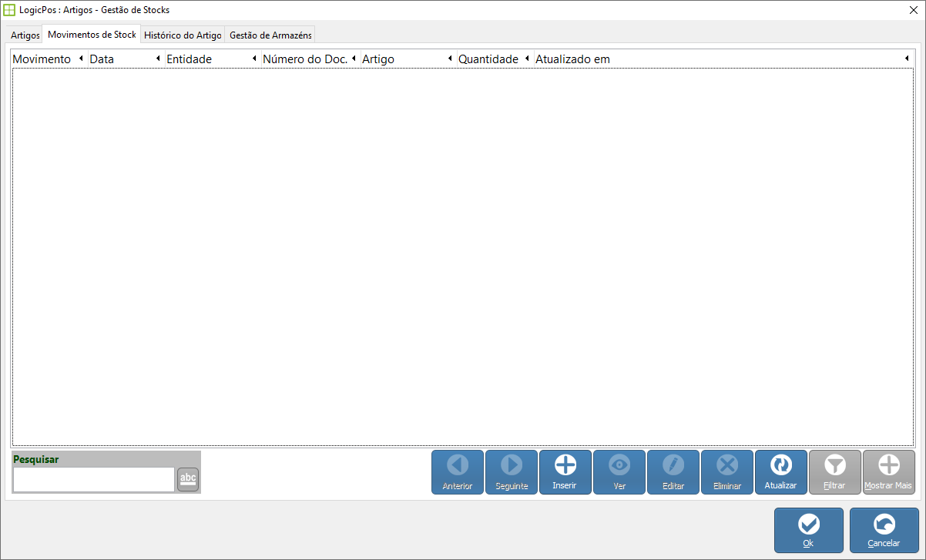Sort by the Movimento column arrow
This screenshot has height=560, width=926.
point(81,59)
